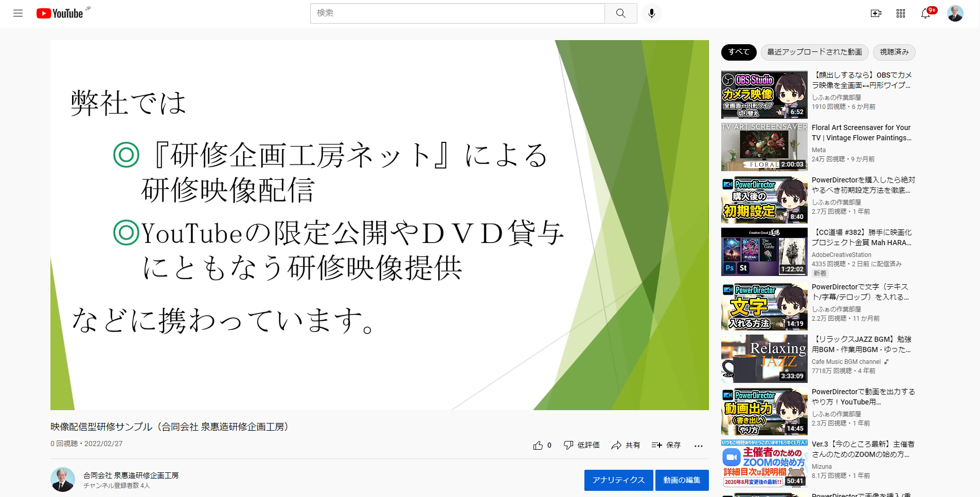Share the video (共有)
The width and height of the screenshot is (980, 497).
[626, 445]
